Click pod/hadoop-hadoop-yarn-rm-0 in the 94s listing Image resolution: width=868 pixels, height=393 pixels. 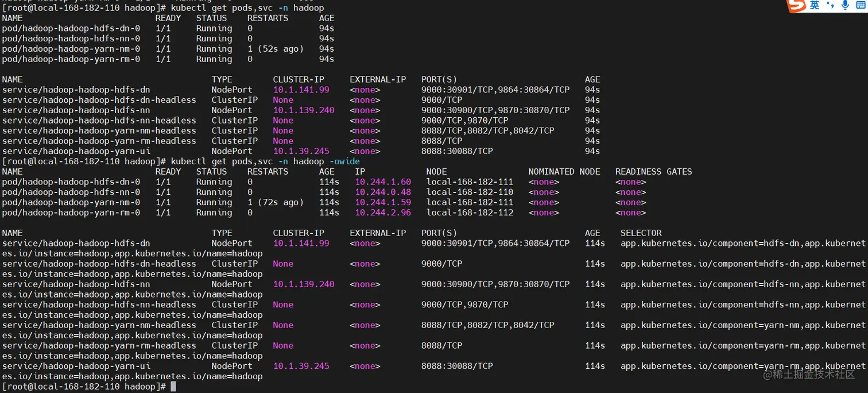coord(71,59)
